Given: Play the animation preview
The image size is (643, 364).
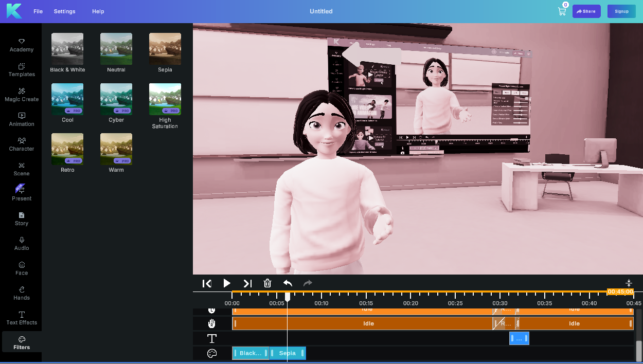Looking at the screenshot, I should 227,283.
